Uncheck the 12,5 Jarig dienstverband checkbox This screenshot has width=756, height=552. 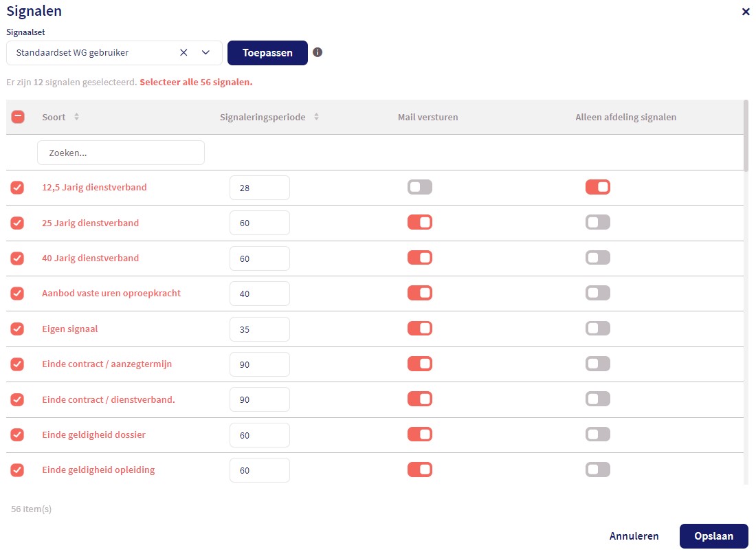click(x=17, y=188)
